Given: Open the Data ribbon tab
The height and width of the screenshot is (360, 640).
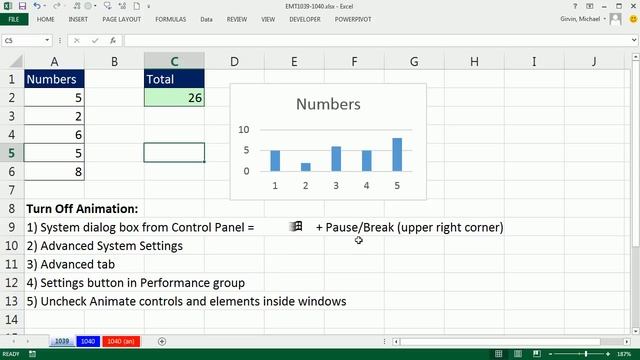Looking at the screenshot, I should (x=207, y=19).
